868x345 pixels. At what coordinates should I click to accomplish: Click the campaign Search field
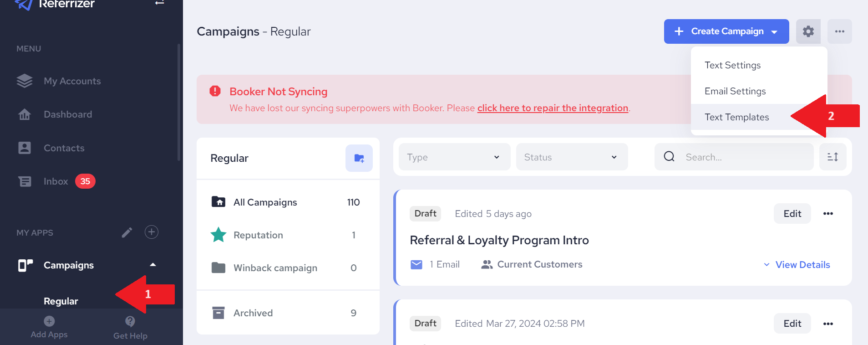(x=734, y=157)
